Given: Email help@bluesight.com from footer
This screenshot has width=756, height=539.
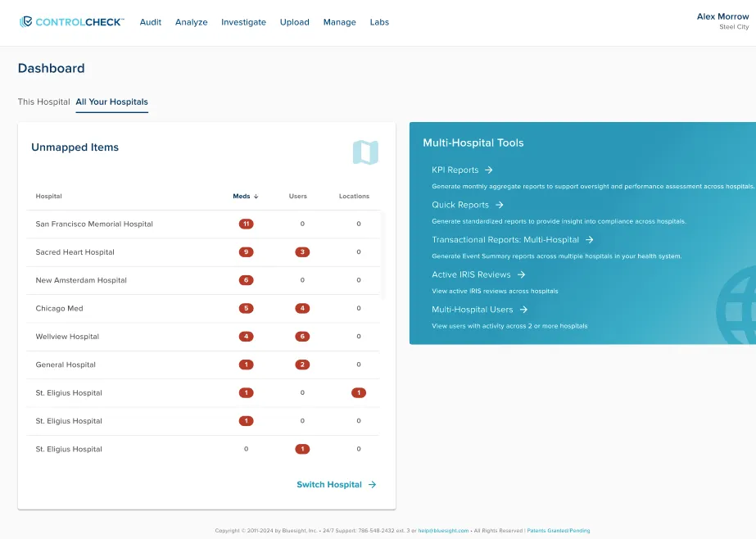Looking at the screenshot, I should click(x=443, y=530).
